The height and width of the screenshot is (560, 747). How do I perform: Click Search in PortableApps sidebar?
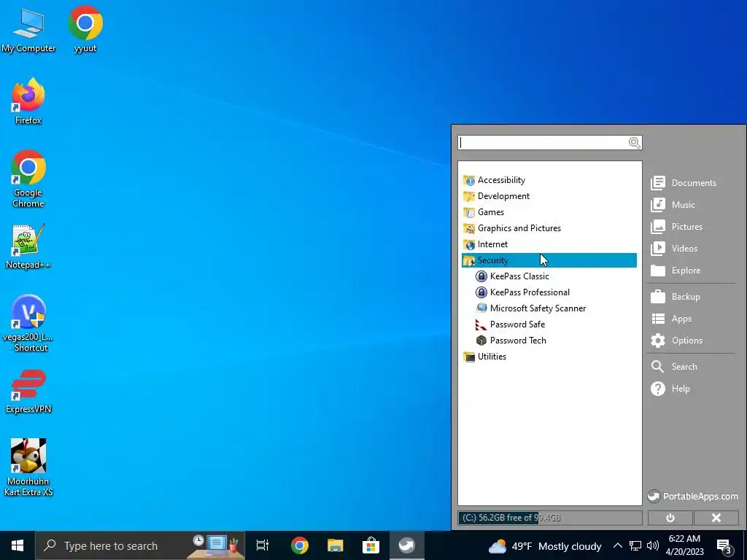(674, 367)
